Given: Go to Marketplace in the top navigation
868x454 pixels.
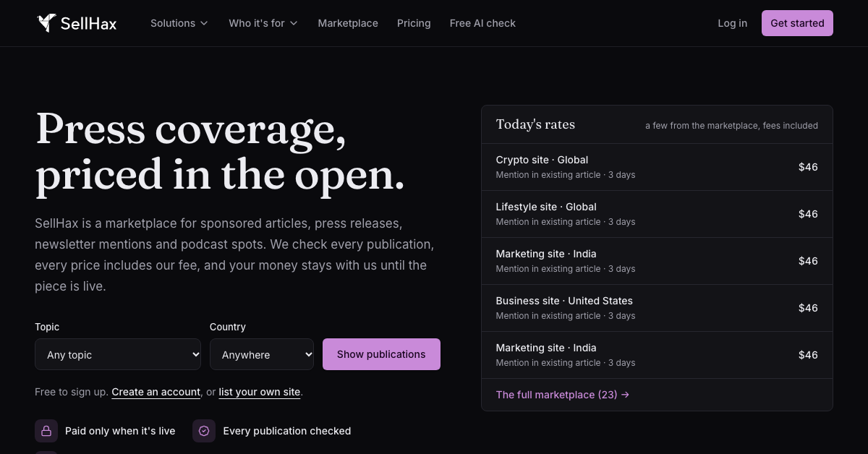Looking at the screenshot, I should (348, 23).
